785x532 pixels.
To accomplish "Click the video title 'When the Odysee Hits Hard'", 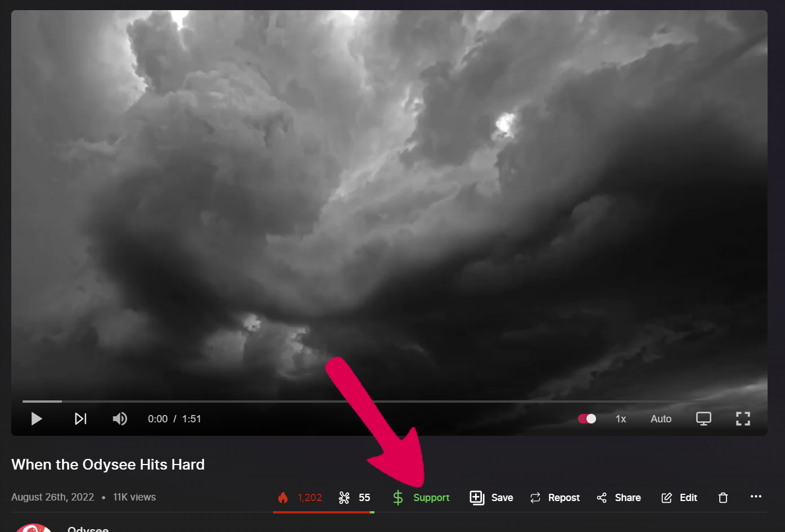I will (108, 465).
